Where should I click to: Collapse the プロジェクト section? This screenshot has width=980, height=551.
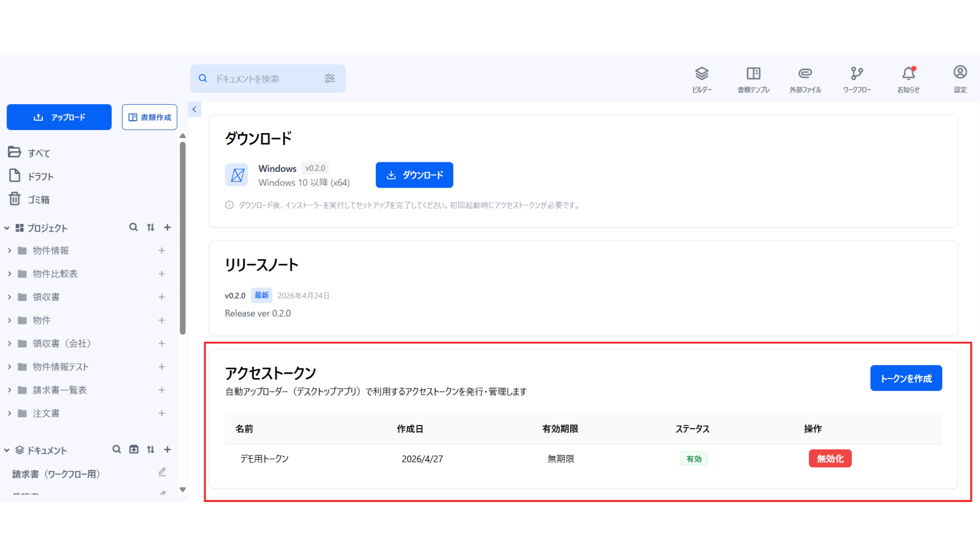(x=7, y=228)
